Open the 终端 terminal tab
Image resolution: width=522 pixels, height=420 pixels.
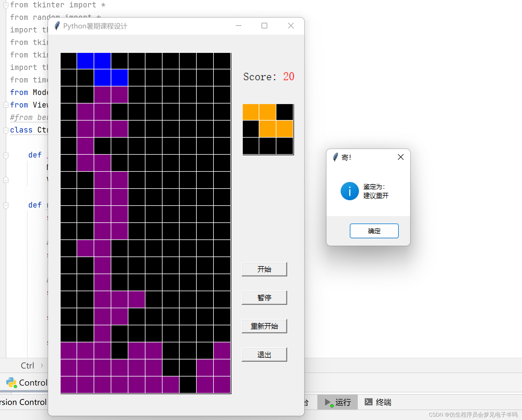click(378, 402)
